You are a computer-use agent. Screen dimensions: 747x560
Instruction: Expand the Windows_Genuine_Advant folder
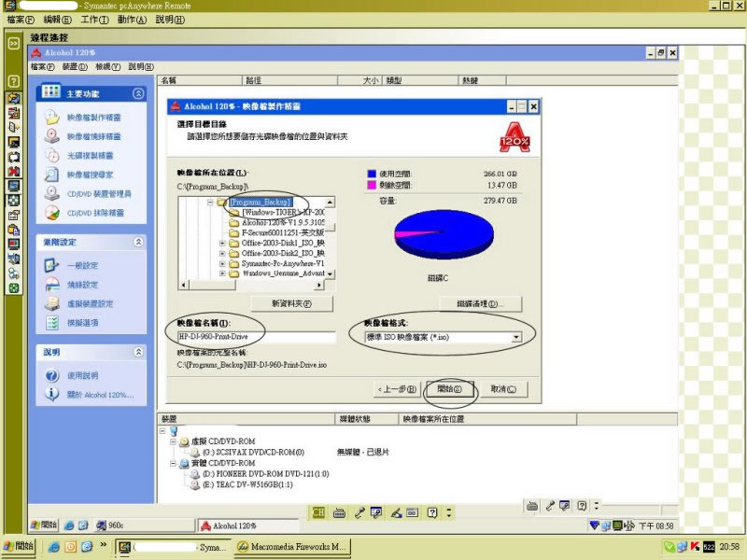pos(222,273)
